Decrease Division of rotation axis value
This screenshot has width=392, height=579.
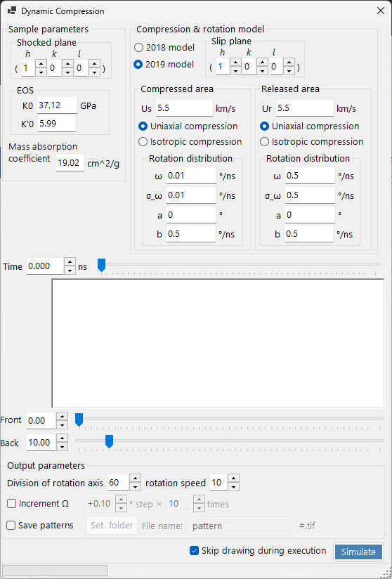pyautogui.click(x=135, y=487)
